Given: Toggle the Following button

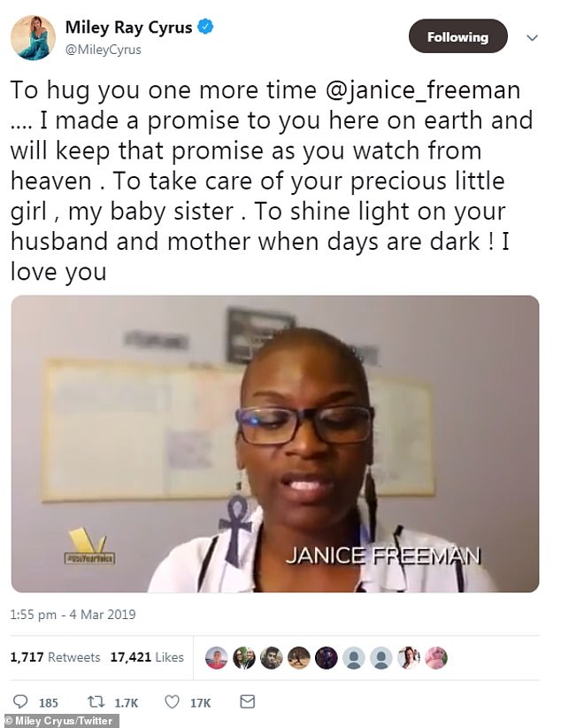Looking at the screenshot, I should coord(458,36).
